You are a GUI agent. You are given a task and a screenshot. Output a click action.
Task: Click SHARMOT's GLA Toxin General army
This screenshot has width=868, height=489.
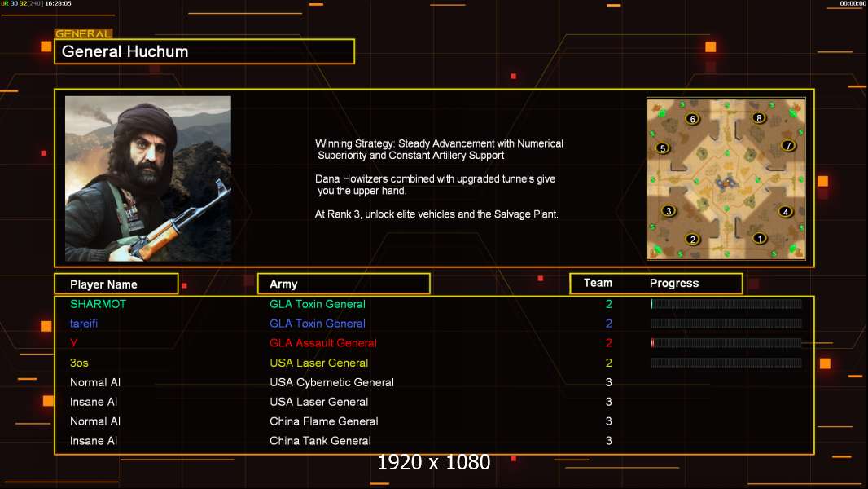318,304
